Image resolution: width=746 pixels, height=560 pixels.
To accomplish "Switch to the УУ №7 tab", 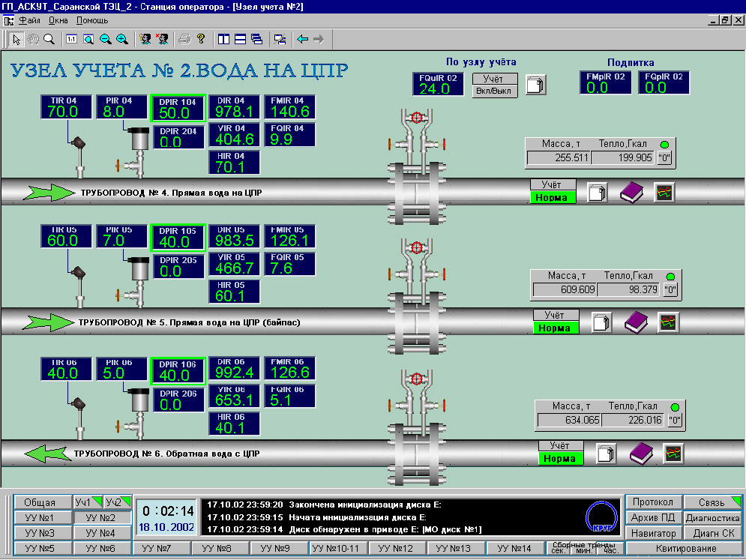I will 161,549.
